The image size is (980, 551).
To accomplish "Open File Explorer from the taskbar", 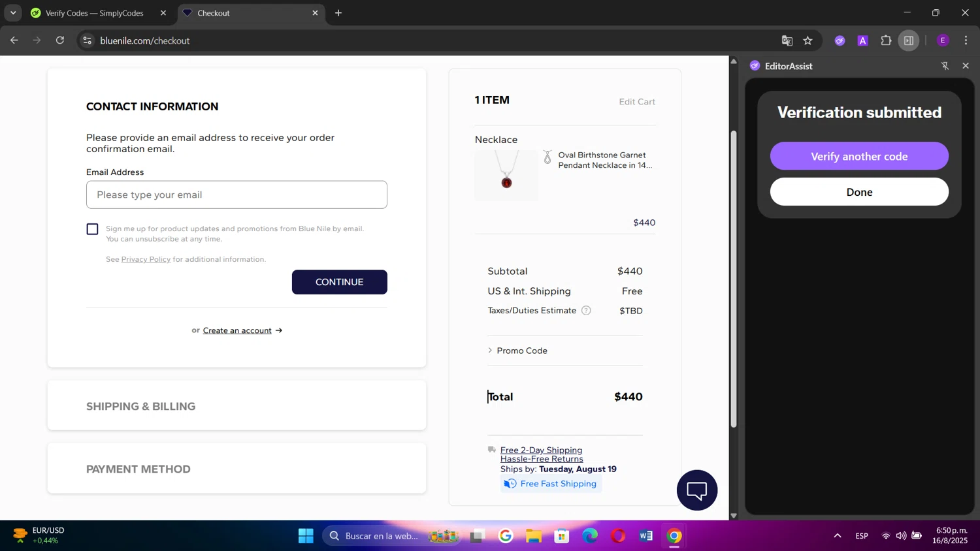I will tap(534, 536).
